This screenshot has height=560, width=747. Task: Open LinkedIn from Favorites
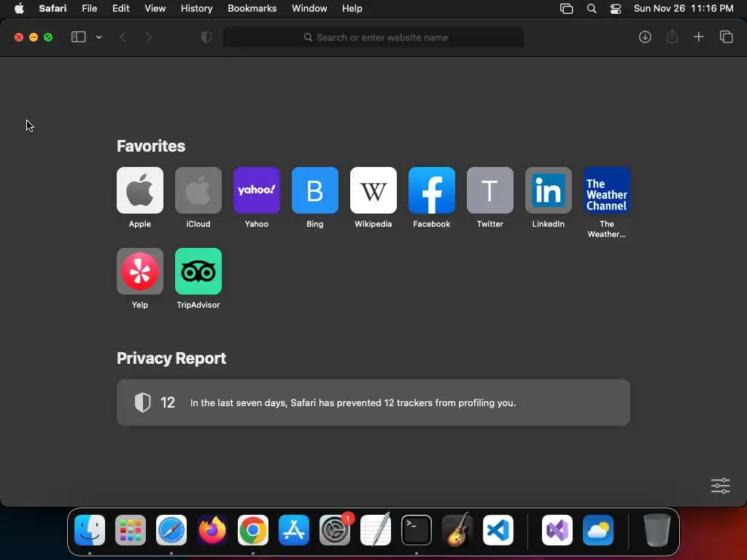pyautogui.click(x=549, y=190)
